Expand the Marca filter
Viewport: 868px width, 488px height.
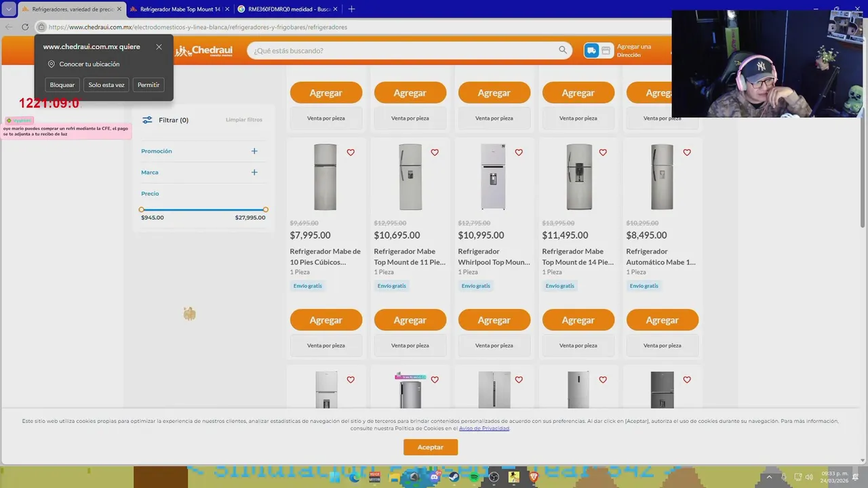(x=254, y=172)
